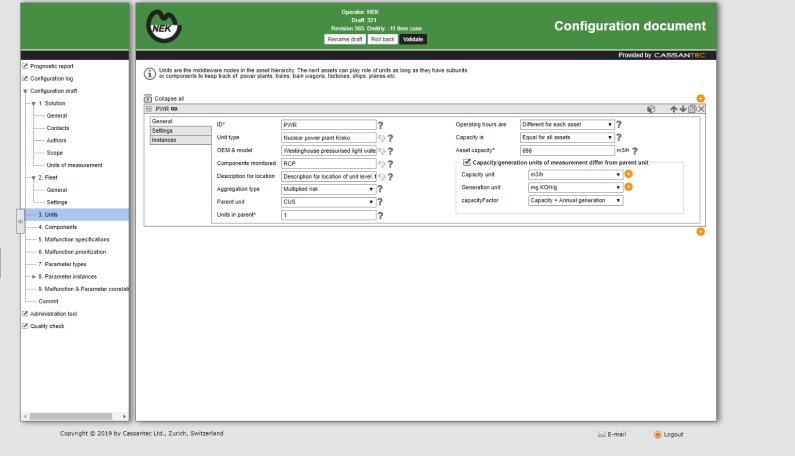Open 7. Parameter types in sidebar

click(62, 264)
